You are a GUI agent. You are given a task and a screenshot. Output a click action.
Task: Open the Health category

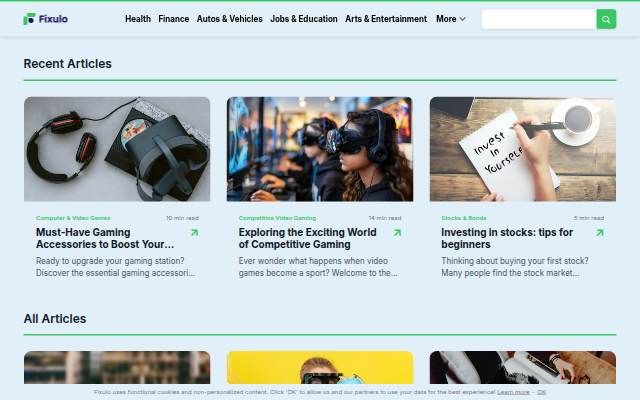138,19
